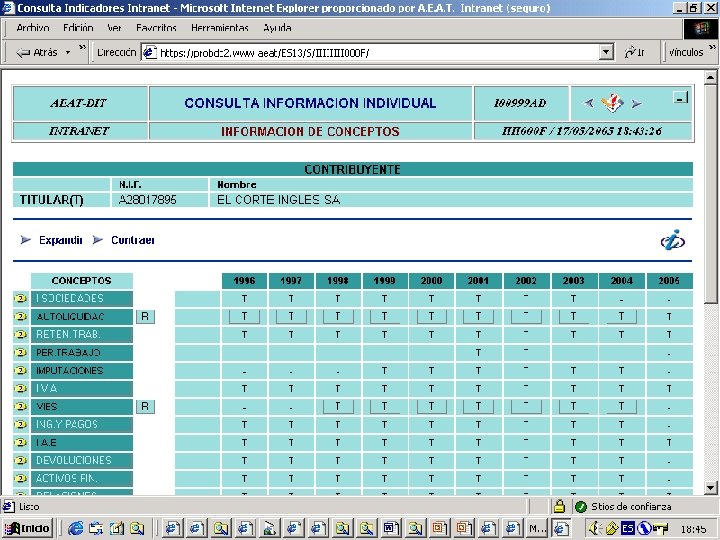Image resolution: width=720 pixels, height=540 pixels.
Task: Expand the Vínculos links toolbar
Action: [713, 48]
